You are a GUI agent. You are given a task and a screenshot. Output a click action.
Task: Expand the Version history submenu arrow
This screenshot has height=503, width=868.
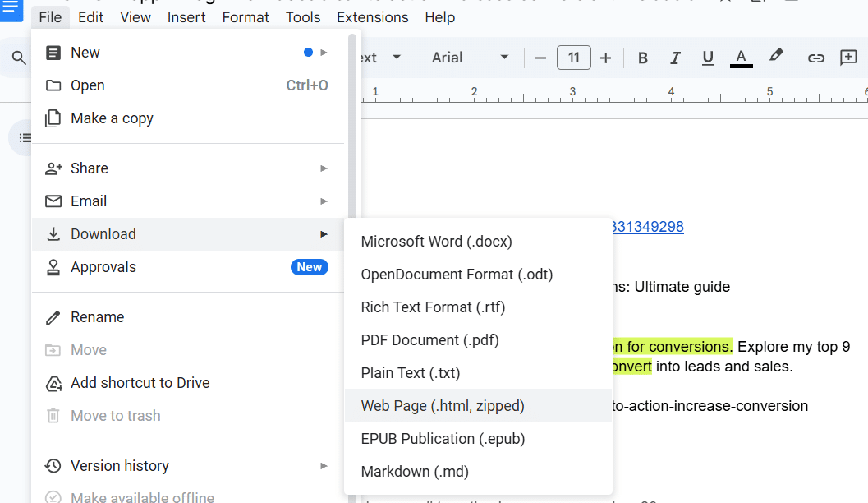click(324, 466)
